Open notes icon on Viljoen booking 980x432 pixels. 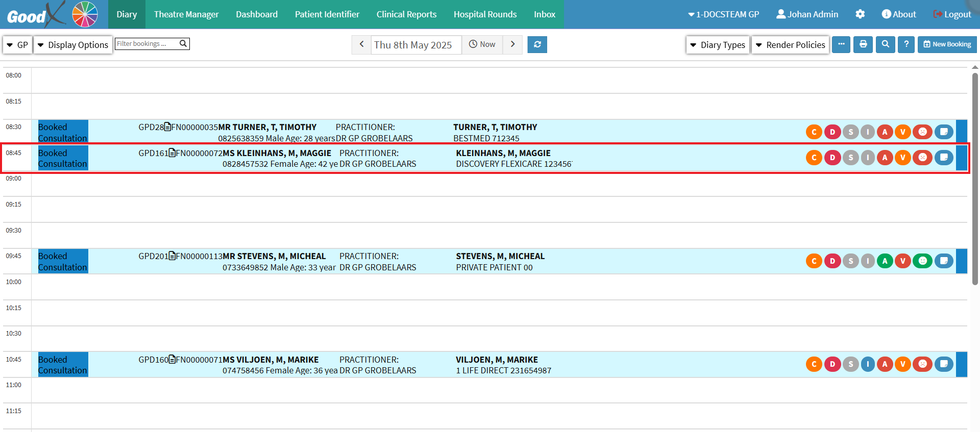click(x=944, y=364)
